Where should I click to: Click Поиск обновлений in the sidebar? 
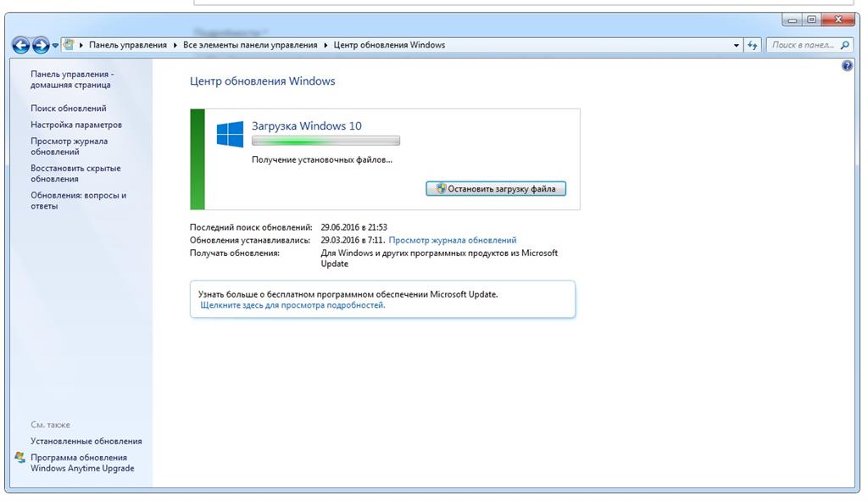(x=69, y=109)
